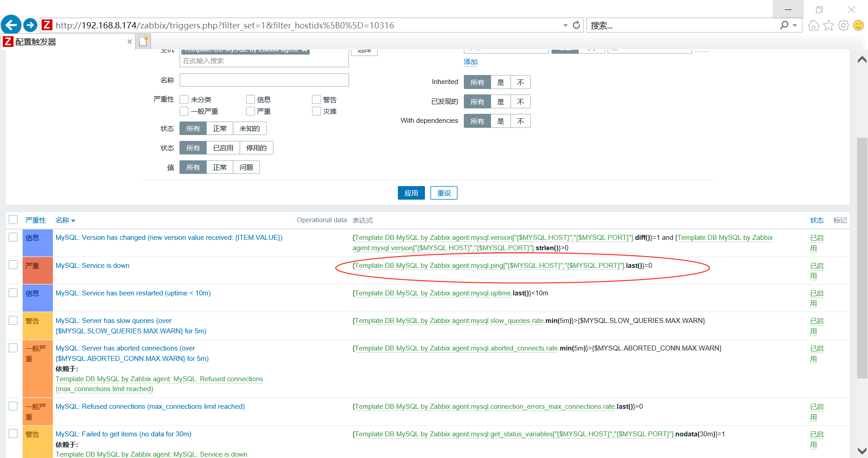Close the 配置触发器 tab
The image size is (868, 458).
click(x=130, y=42)
